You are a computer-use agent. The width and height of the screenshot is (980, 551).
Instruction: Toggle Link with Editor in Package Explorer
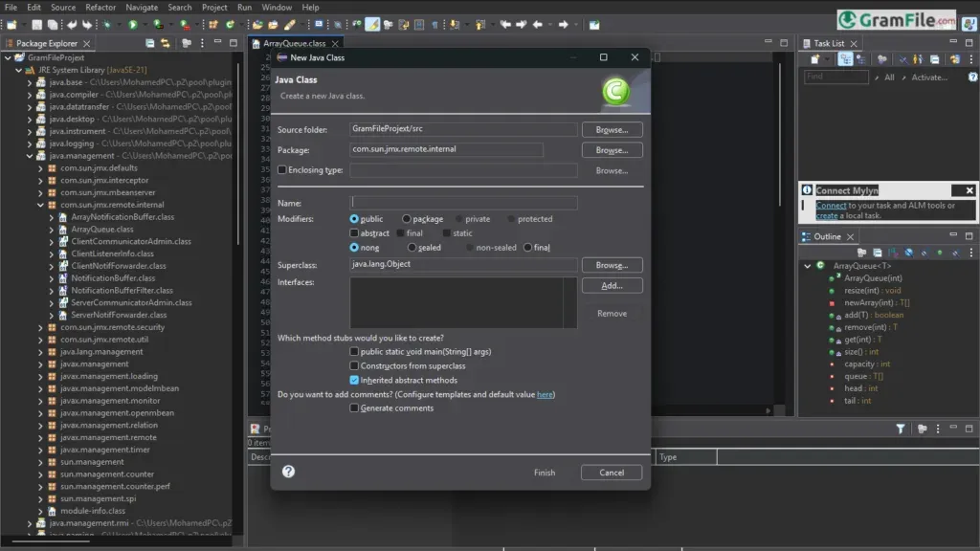tap(166, 43)
